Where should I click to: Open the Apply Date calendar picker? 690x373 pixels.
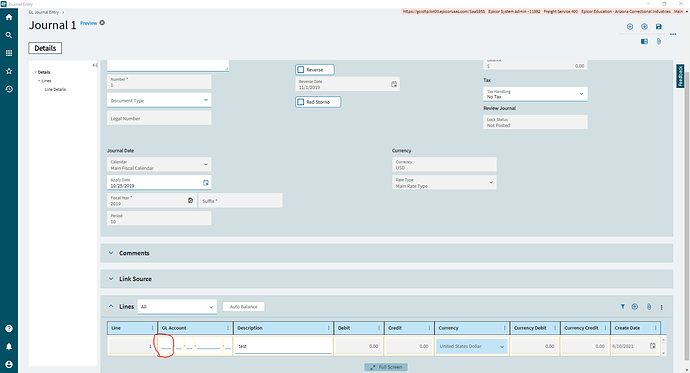[x=206, y=183]
